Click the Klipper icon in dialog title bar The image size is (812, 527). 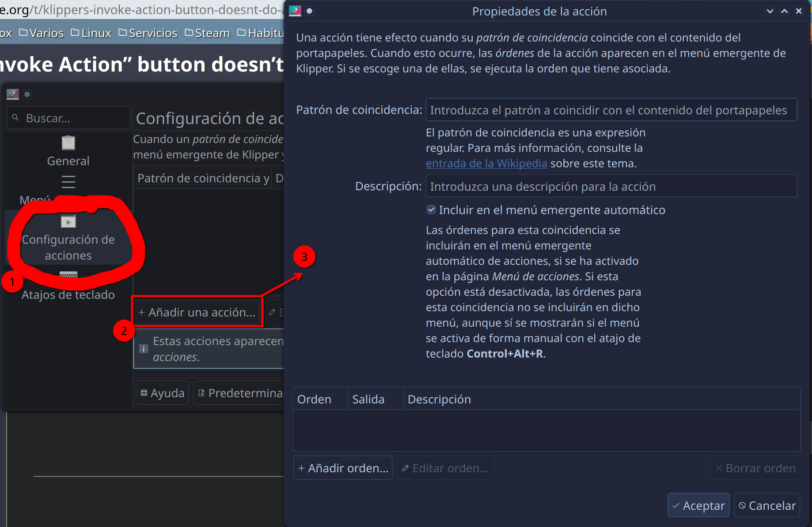295,11
